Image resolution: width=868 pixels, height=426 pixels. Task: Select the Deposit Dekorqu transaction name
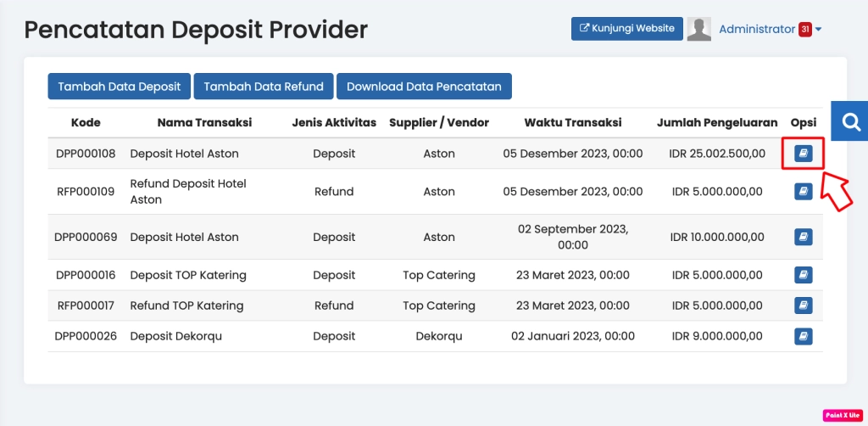[175, 336]
